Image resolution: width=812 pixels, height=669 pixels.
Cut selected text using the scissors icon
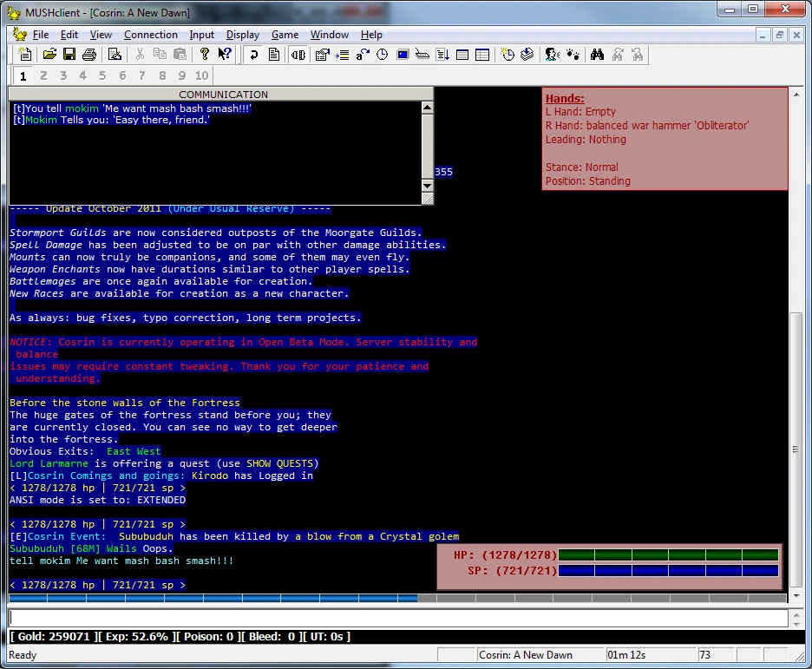pyautogui.click(x=139, y=54)
